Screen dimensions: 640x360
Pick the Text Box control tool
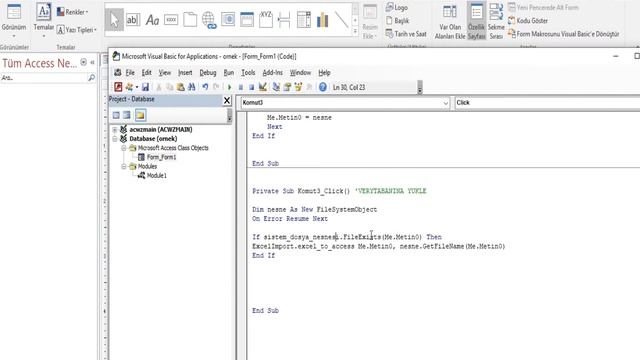click(x=133, y=20)
